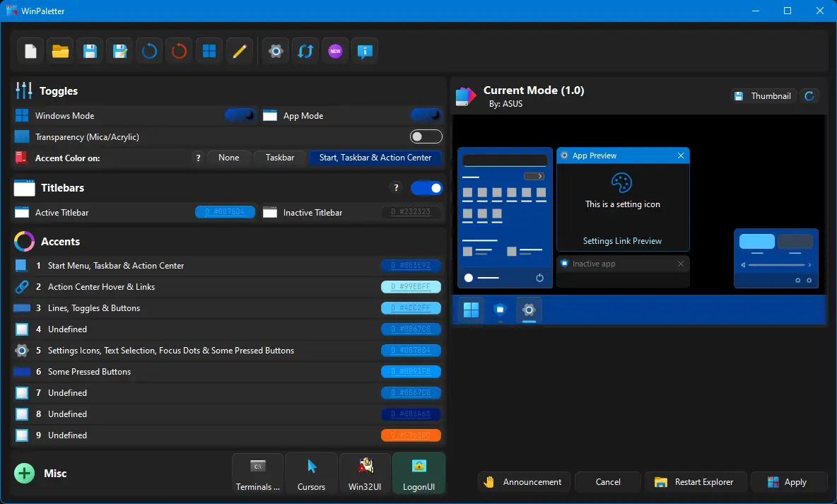Open the LogonUI tile in Misc

pos(418,474)
